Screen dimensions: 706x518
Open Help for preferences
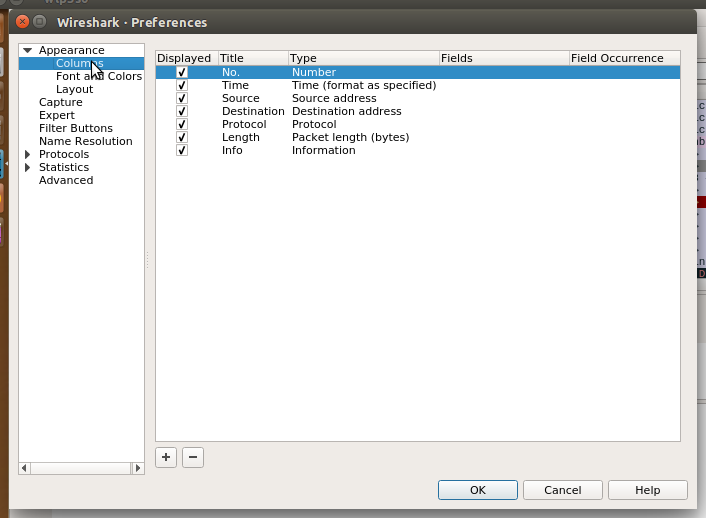pos(647,490)
